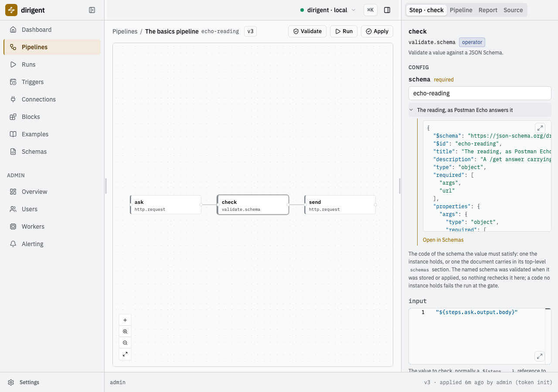Click the output port on ask node
This screenshot has width=558, height=392.
(201, 205)
